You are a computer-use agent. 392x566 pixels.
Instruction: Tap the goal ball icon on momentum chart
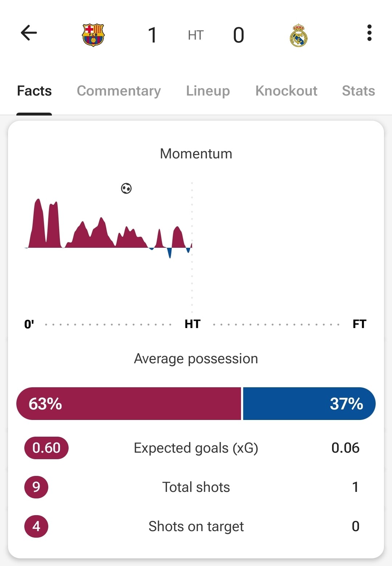126,189
